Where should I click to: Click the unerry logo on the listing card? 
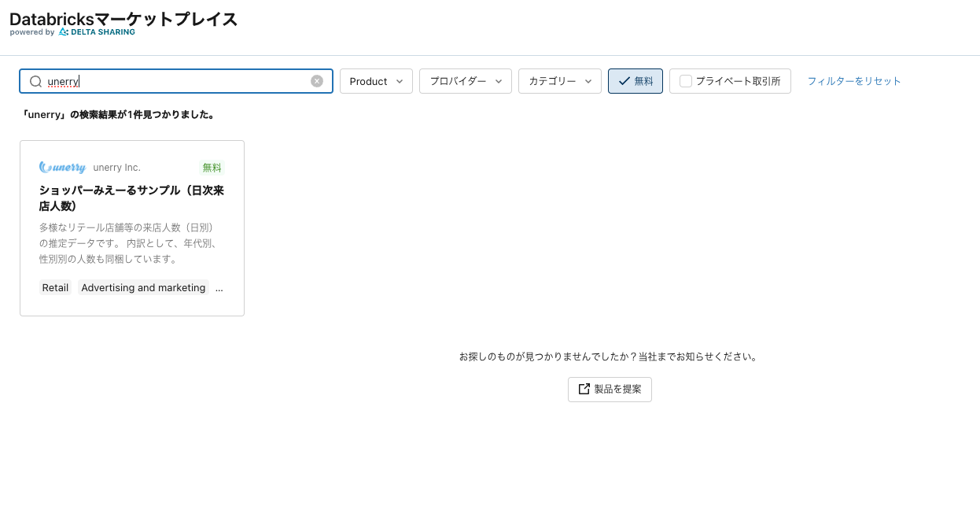62,167
